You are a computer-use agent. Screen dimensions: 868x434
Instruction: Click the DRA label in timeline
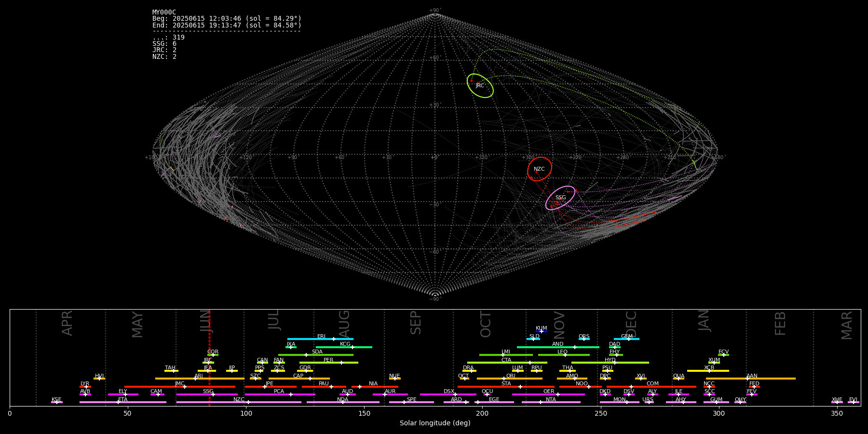point(468,368)
